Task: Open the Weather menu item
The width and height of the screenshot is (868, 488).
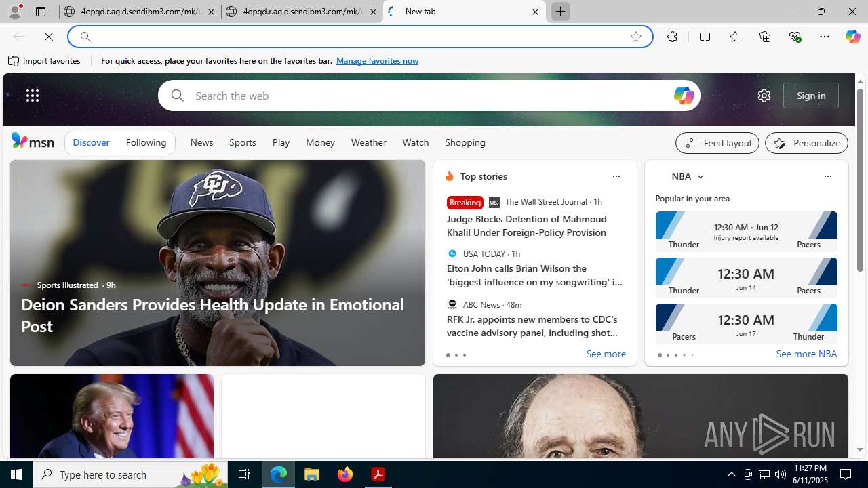Action: pyautogui.click(x=368, y=142)
